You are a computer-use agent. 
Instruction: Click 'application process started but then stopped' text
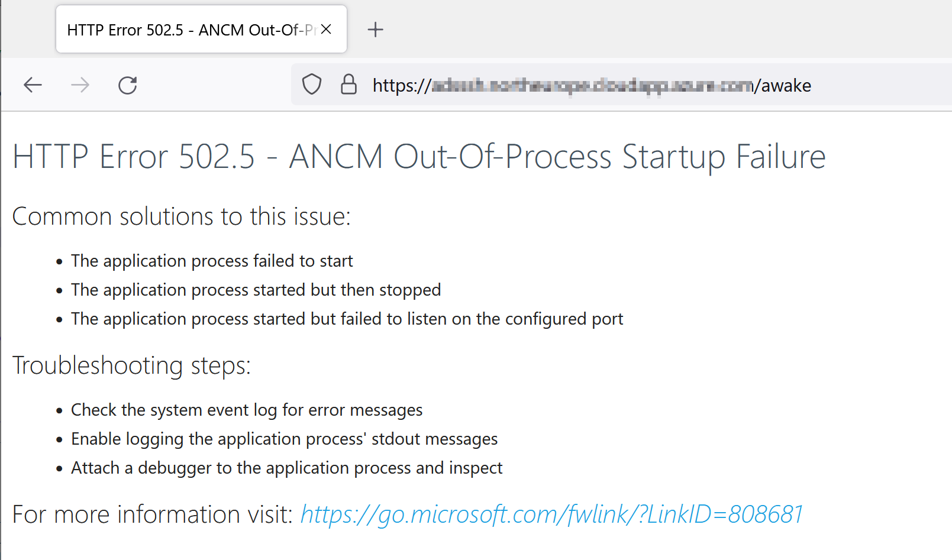tap(272, 290)
